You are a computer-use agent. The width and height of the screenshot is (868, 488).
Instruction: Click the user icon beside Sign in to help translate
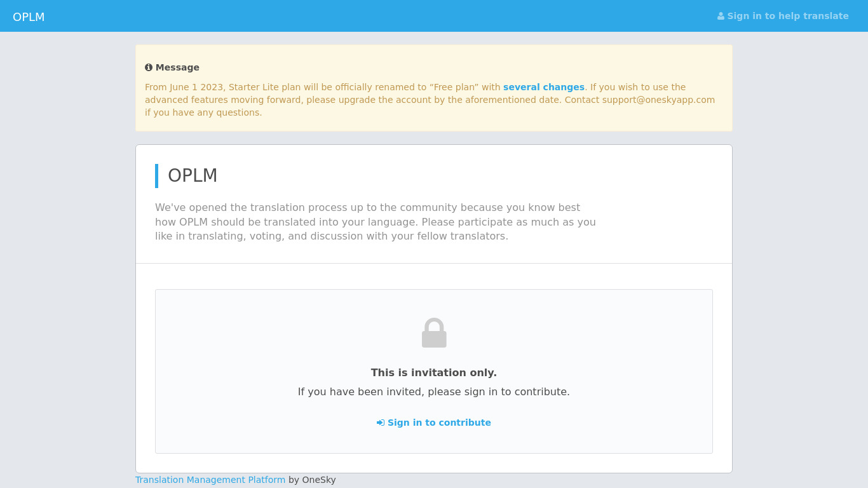721,16
